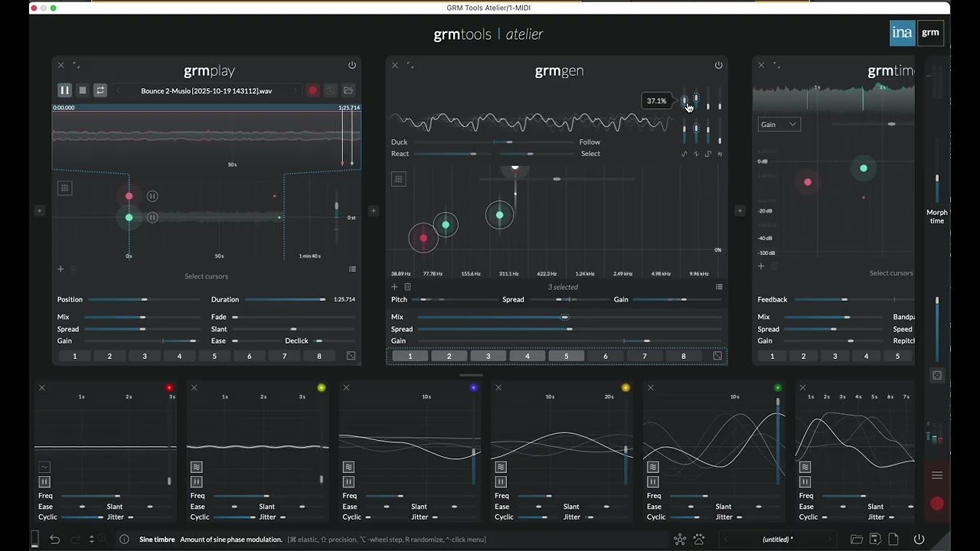Add a cursor in grmplay with plus icon
Viewport: 980px width, 551px height.
[x=60, y=269]
